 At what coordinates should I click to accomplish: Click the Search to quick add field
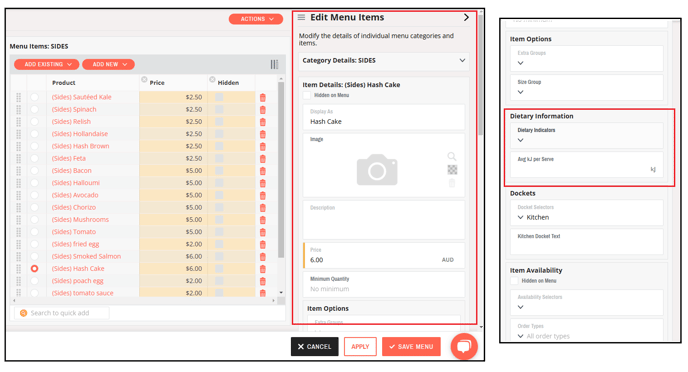(62, 313)
